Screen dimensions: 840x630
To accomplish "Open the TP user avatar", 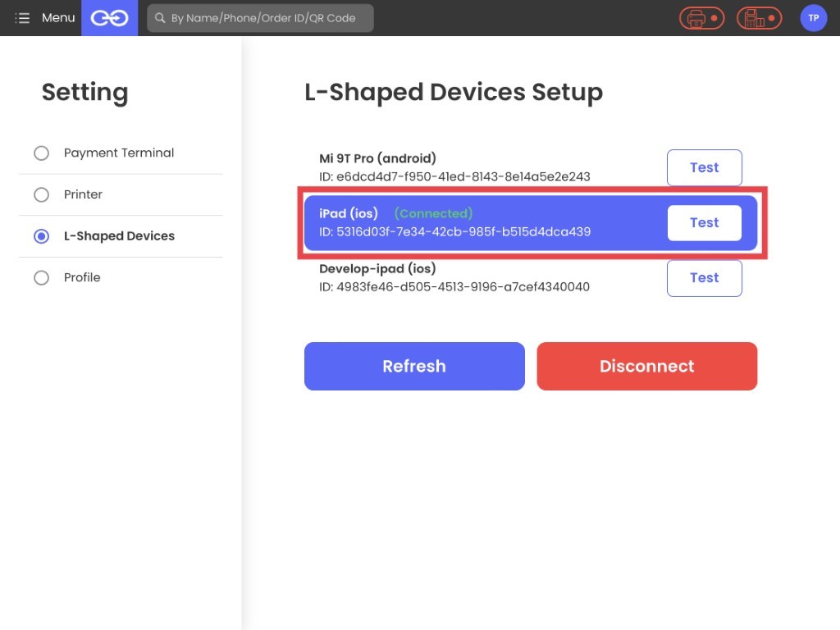I will (813, 18).
